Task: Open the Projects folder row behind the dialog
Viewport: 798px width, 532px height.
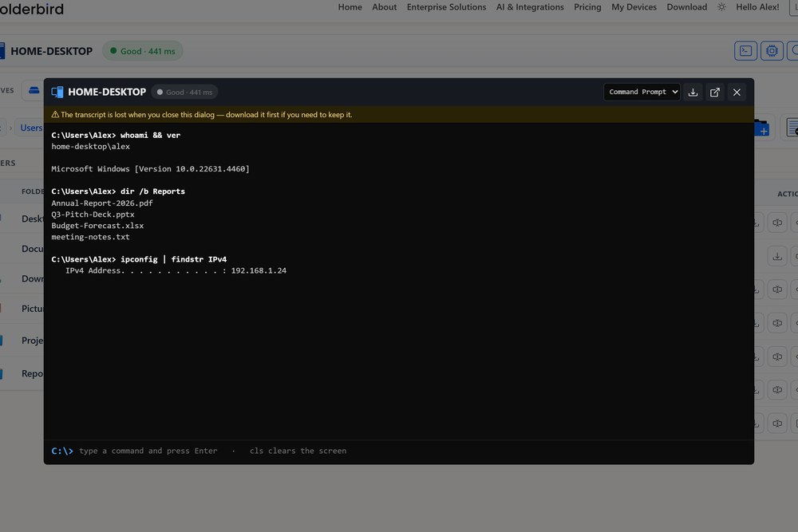Action: point(32,341)
